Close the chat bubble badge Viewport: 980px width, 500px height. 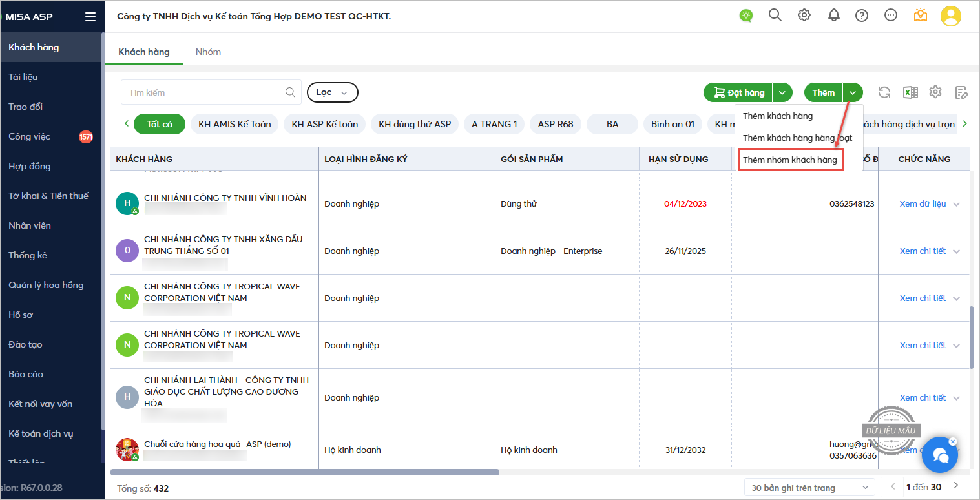953,442
